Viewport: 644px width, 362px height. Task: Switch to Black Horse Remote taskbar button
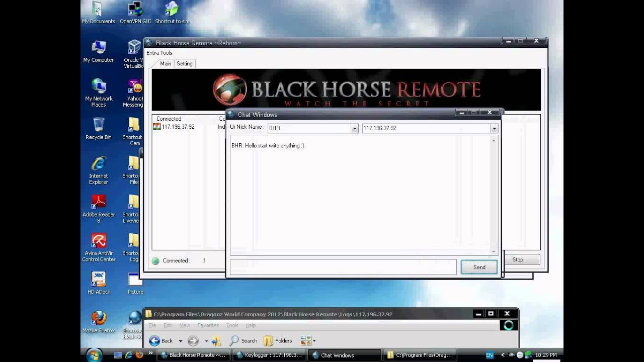pos(194,355)
